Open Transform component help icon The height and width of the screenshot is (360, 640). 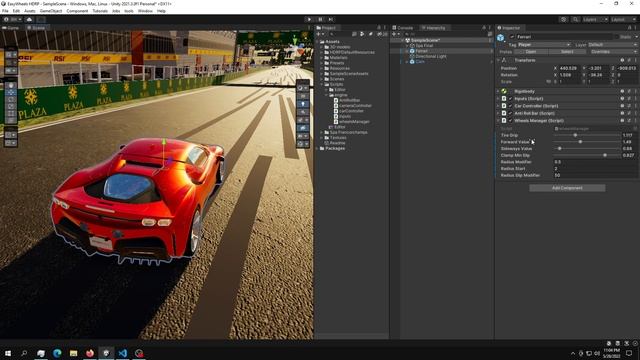pyautogui.click(x=622, y=60)
